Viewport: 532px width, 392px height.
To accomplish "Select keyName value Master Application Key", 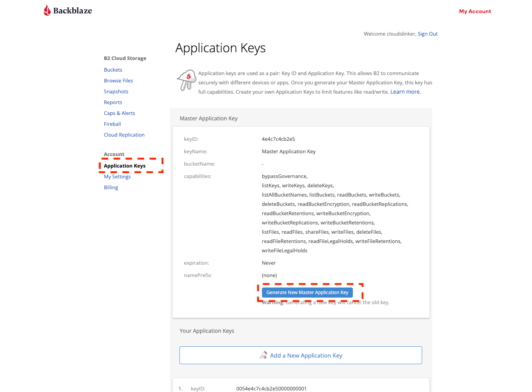I will [289, 151].
